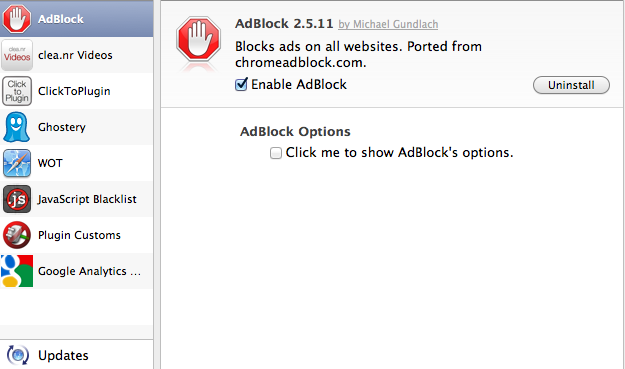Select Plugin Customs entry label
625x369 pixels.
[79, 235]
